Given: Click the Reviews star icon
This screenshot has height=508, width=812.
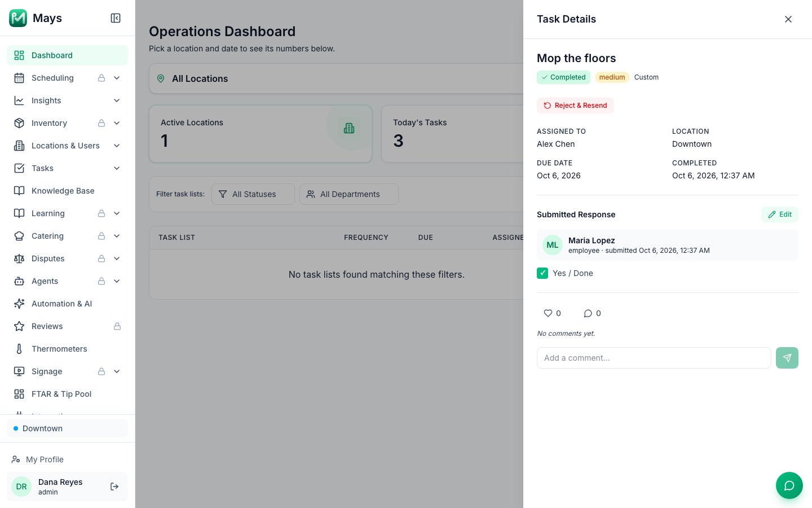Looking at the screenshot, I should click(x=19, y=326).
